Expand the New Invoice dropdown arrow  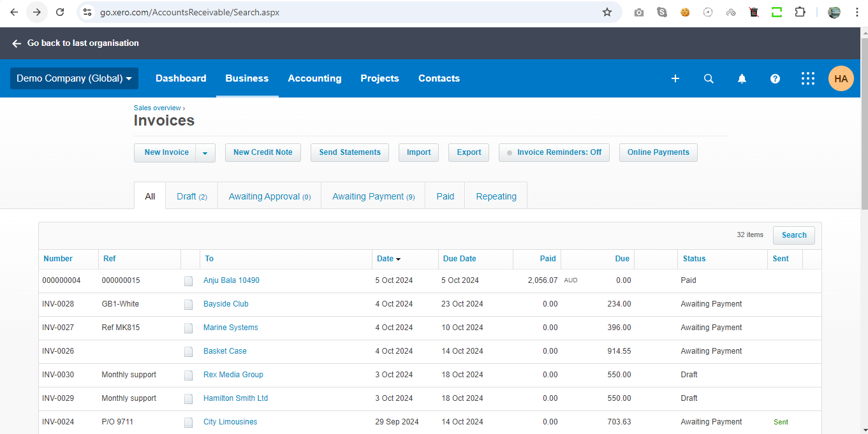pos(205,153)
